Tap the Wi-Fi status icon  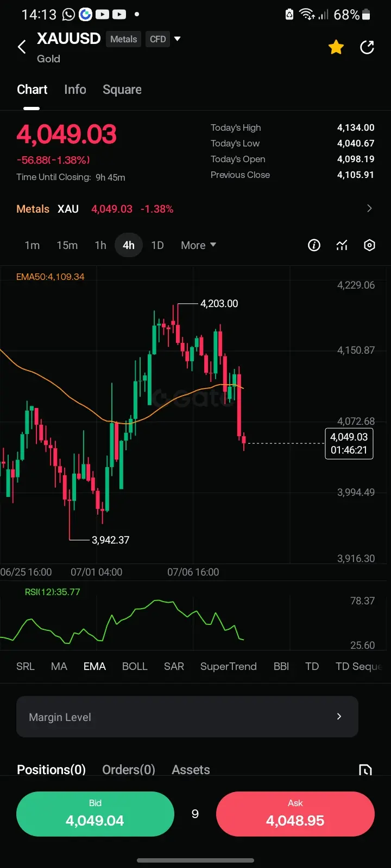[307, 15]
